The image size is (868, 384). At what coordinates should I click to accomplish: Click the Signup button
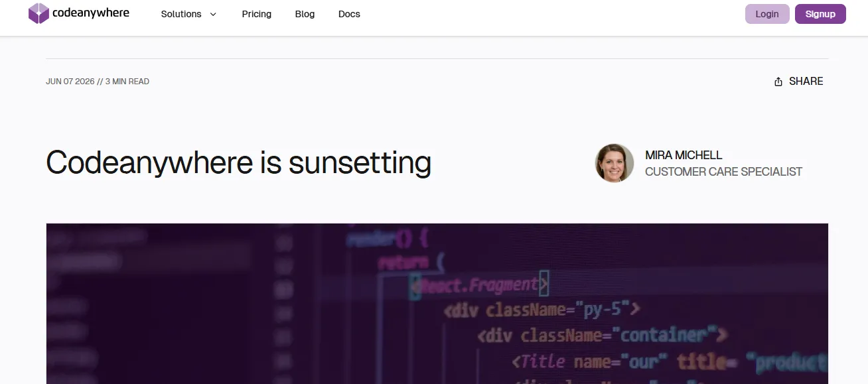pos(820,14)
